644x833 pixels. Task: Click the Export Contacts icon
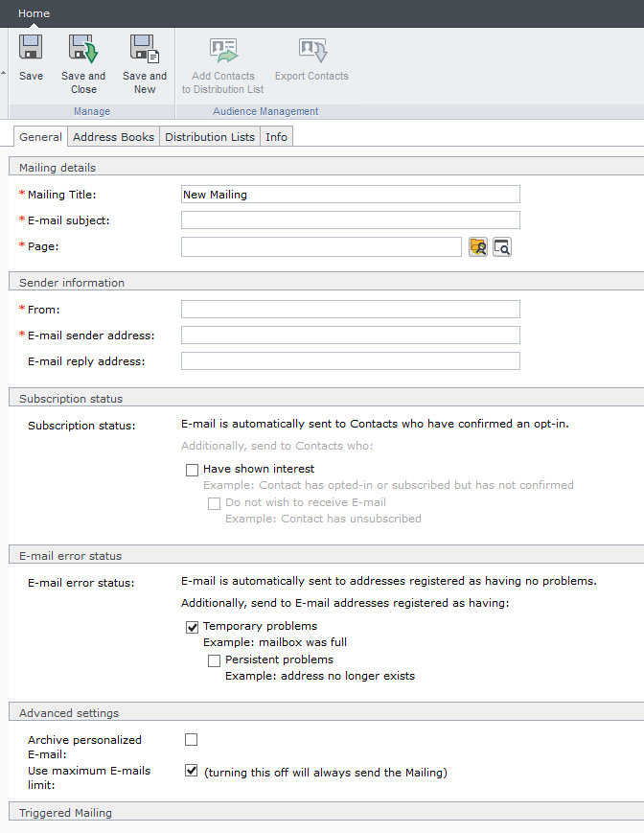pos(311,50)
